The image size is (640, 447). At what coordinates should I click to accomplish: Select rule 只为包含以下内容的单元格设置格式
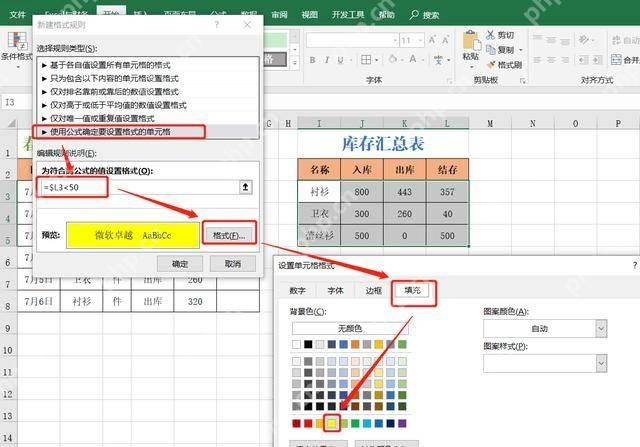click(148, 78)
